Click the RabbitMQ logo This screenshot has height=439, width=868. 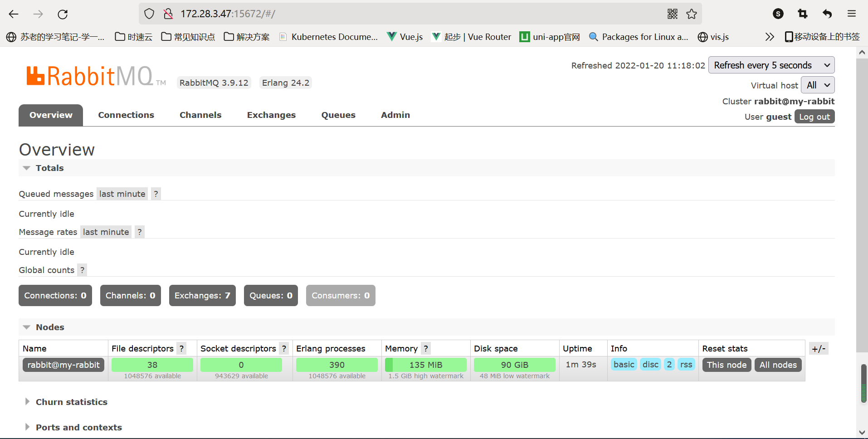click(x=91, y=76)
